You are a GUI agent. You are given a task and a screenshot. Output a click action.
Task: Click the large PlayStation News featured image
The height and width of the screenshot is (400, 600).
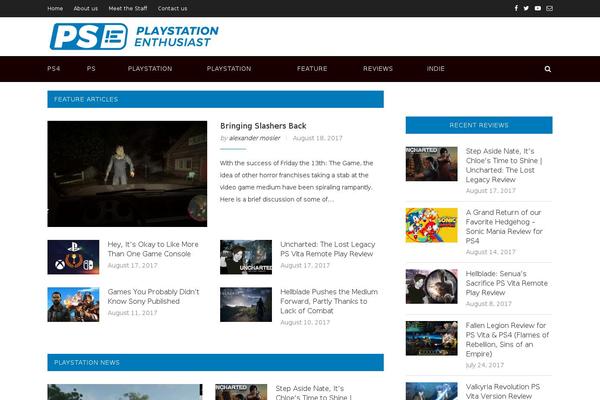point(125,392)
